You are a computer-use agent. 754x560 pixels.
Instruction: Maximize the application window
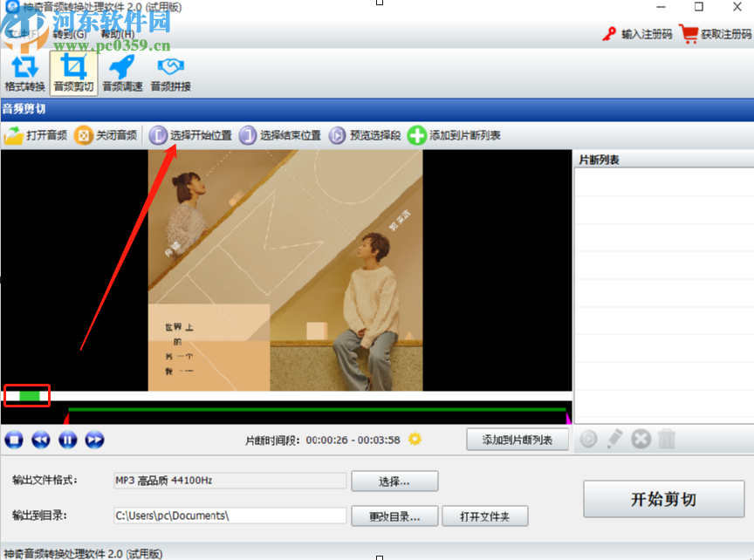[x=699, y=7]
